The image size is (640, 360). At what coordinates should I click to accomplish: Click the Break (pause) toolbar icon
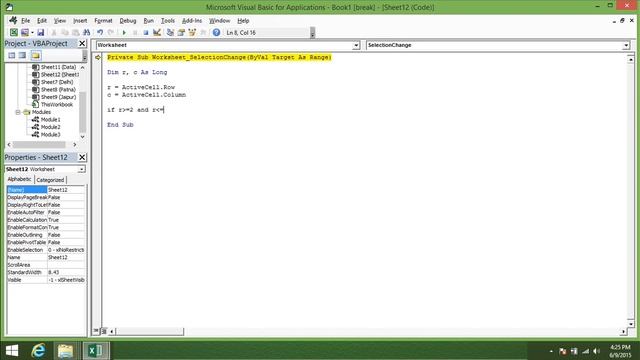click(135, 32)
